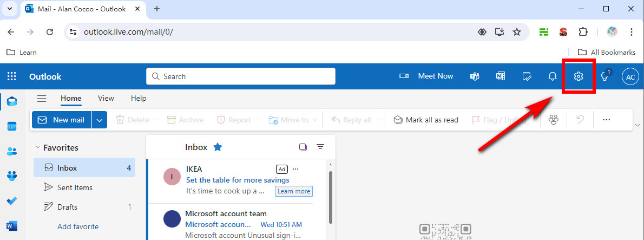Open People contacts in left sidebar

coord(12,151)
